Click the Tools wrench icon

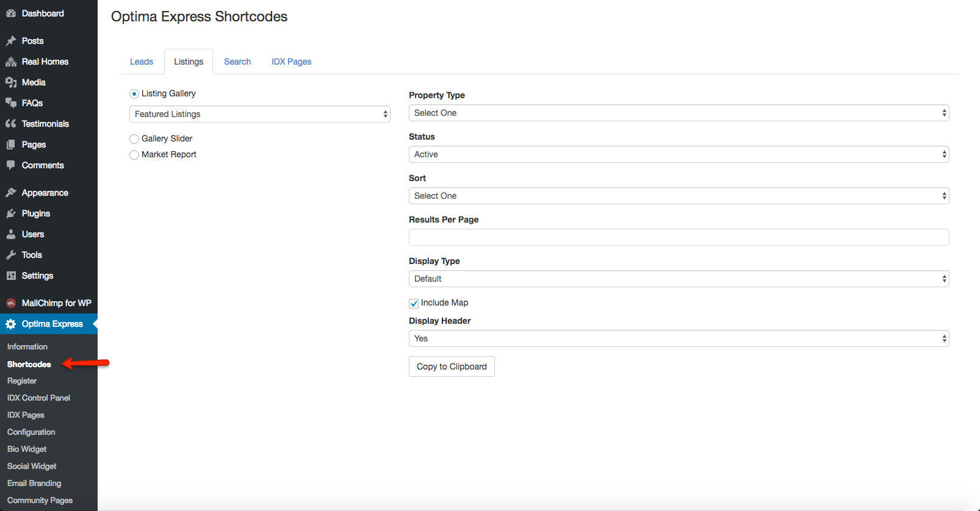(x=11, y=255)
